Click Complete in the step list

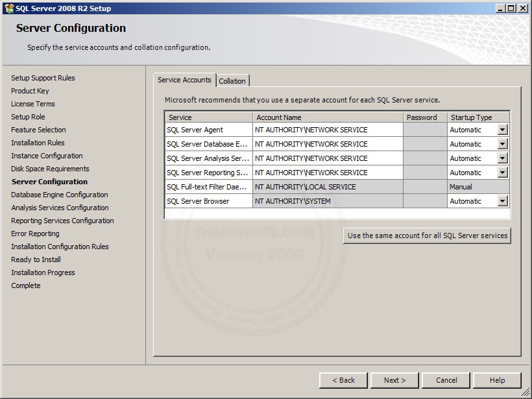tap(25, 285)
